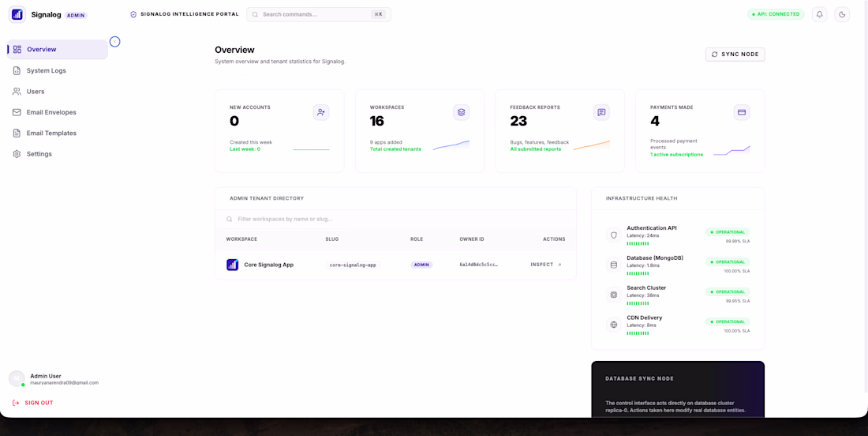This screenshot has width=868, height=436.
Task: Focus the Search commands field
Action: [x=319, y=14]
